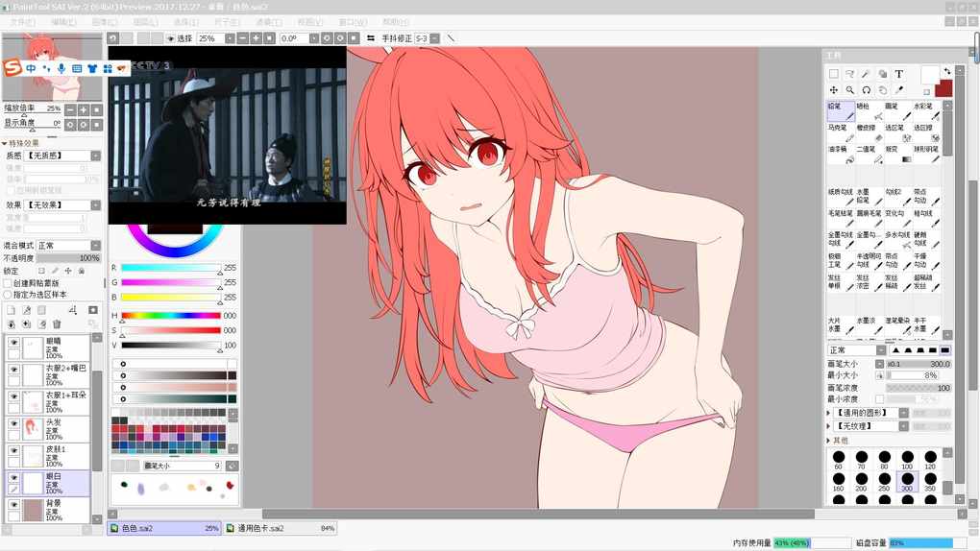The image size is (980, 551).
Task: Choose the 喷枪 airbrush tool
Action: (870, 110)
